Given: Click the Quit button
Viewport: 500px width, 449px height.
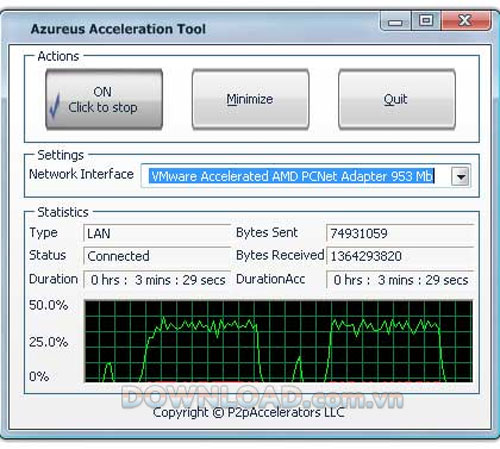Looking at the screenshot, I should (397, 99).
